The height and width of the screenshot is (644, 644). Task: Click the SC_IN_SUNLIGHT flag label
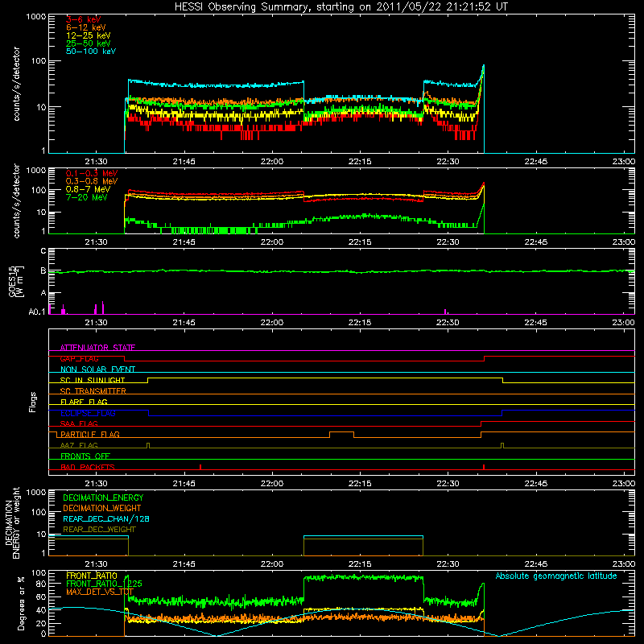(93, 380)
